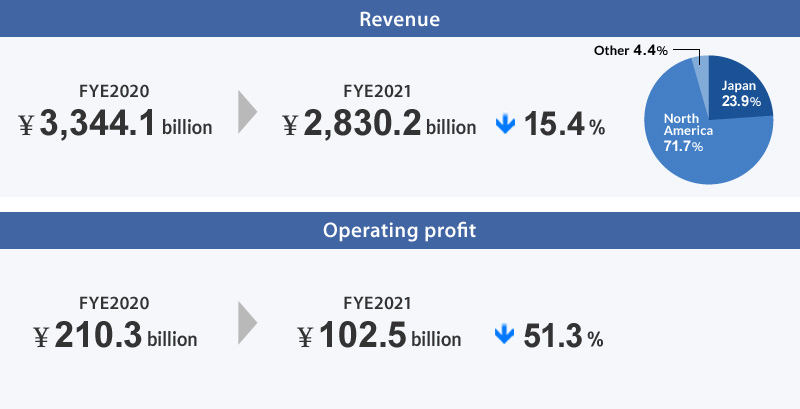800x409 pixels.
Task: Click the Operating profit header bar
Action: coord(400,231)
